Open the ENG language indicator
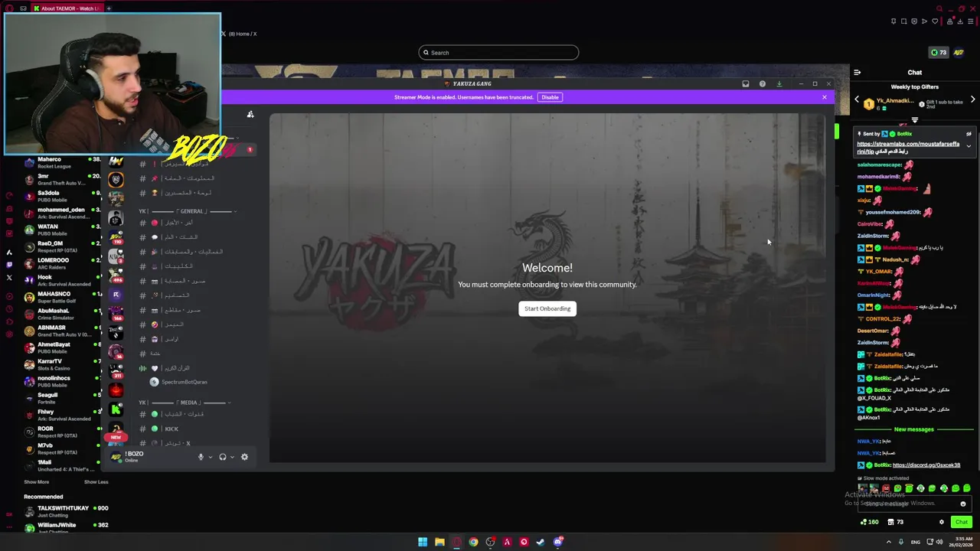980x551 pixels. [x=915, y=542]
